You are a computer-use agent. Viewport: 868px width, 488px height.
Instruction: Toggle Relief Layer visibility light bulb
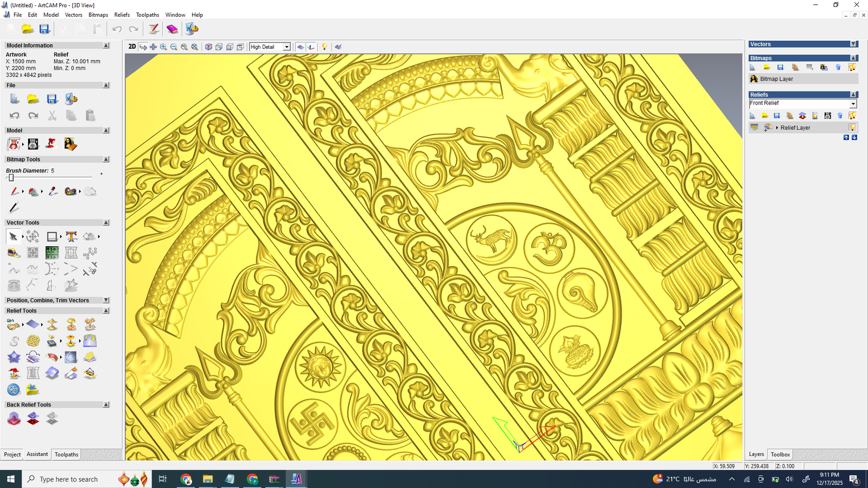(852, 127)
